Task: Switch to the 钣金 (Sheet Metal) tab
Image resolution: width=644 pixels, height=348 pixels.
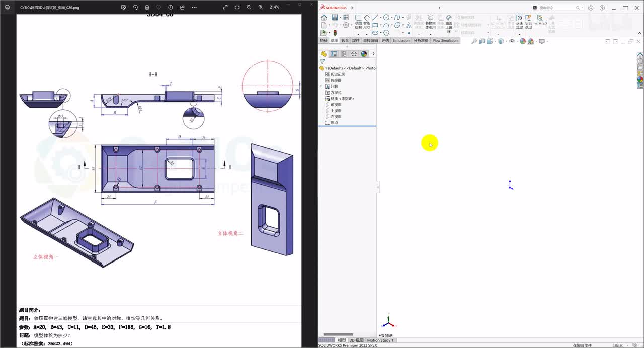Action: click(345, 40)
